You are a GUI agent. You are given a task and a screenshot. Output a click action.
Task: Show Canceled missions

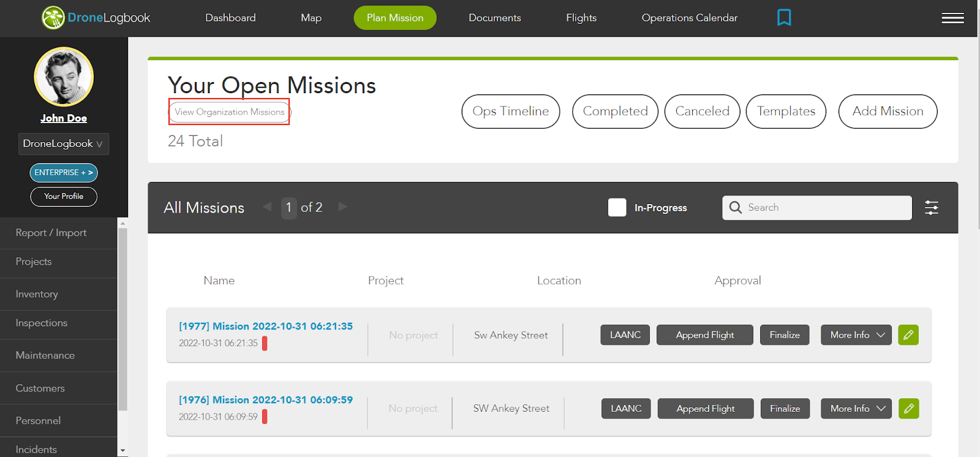tap(703, 111)
